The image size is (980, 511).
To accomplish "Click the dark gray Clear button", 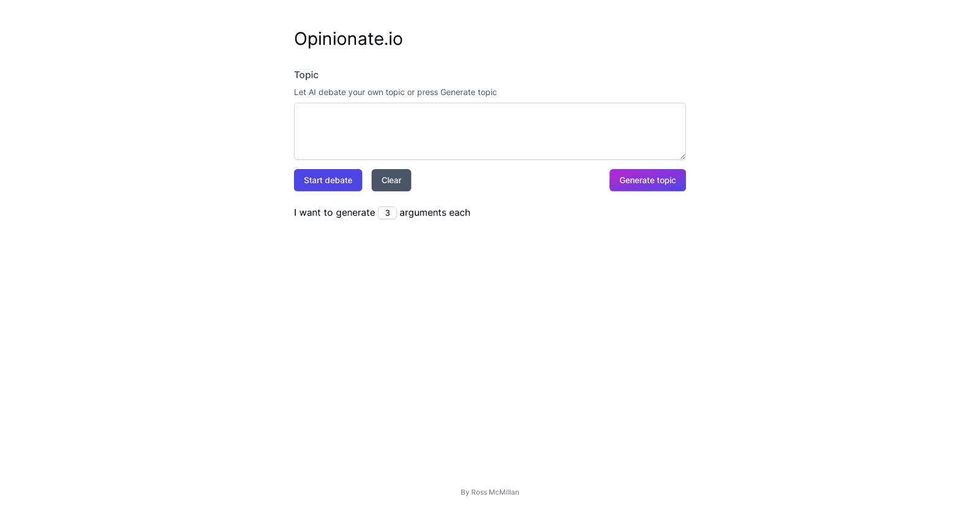I will tap(391, 180).
